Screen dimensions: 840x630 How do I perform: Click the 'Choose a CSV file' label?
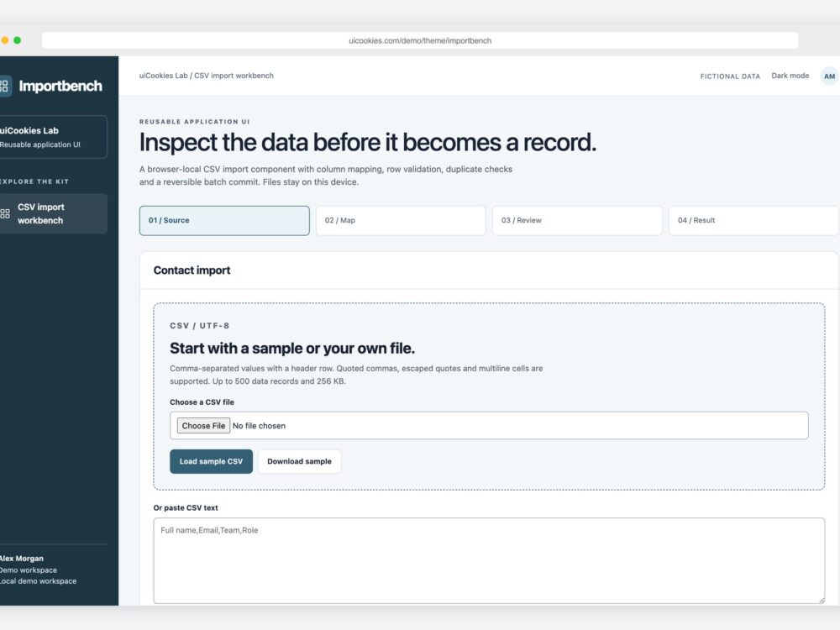202,402
